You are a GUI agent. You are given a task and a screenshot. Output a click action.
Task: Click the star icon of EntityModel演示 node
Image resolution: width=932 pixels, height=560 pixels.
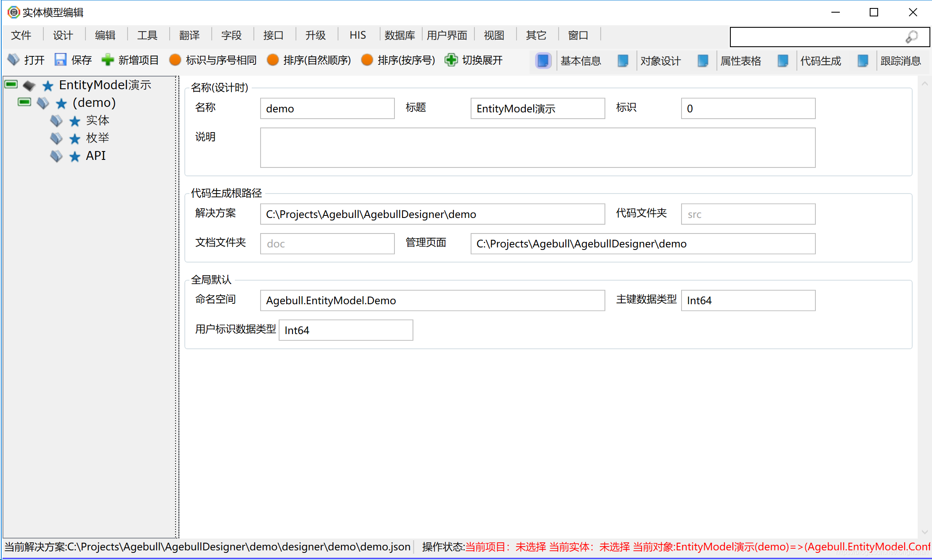(x=48, y=86)
